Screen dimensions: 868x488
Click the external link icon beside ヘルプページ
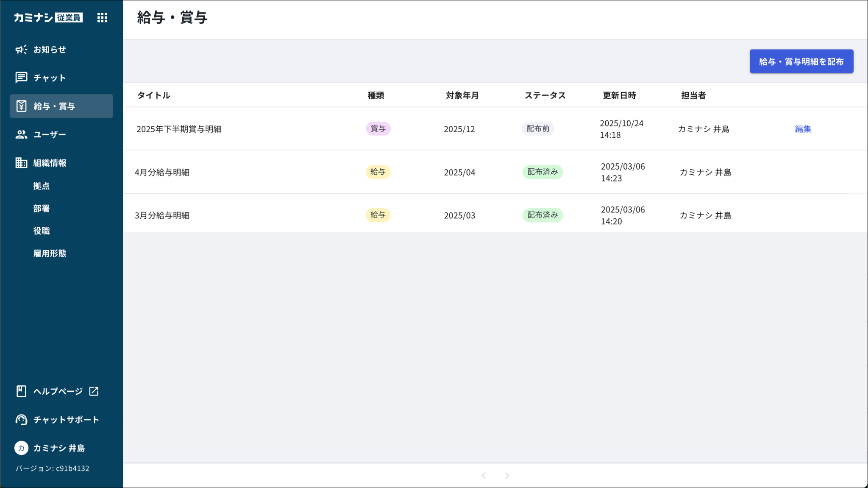[x=94, y=391]
